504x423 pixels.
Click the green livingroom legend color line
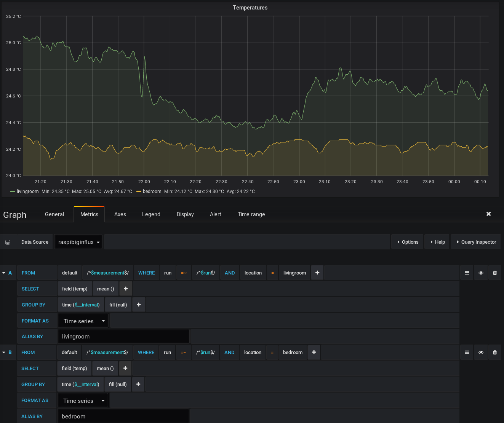13,192
